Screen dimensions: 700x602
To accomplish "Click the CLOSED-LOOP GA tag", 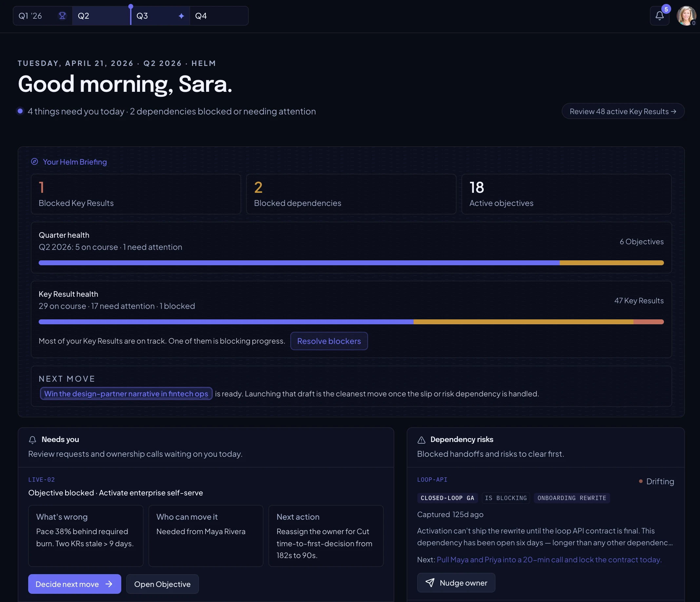I will [x=447, y=498].
